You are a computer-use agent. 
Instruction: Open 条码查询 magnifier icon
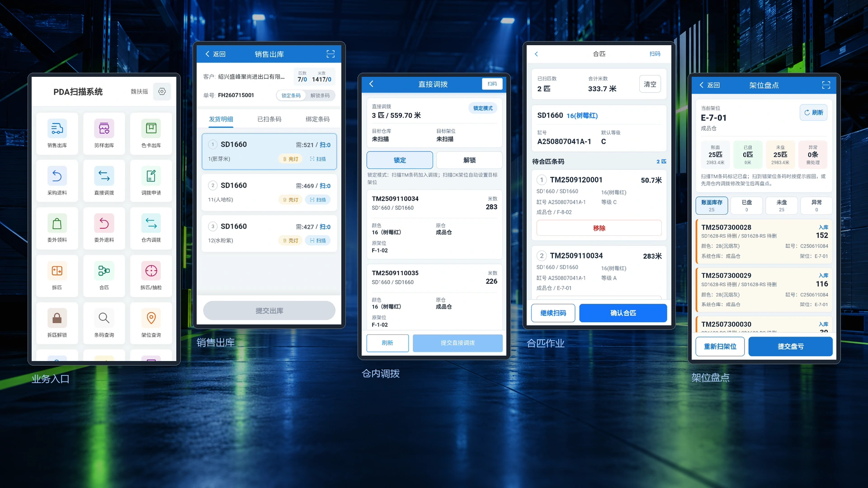104,318
